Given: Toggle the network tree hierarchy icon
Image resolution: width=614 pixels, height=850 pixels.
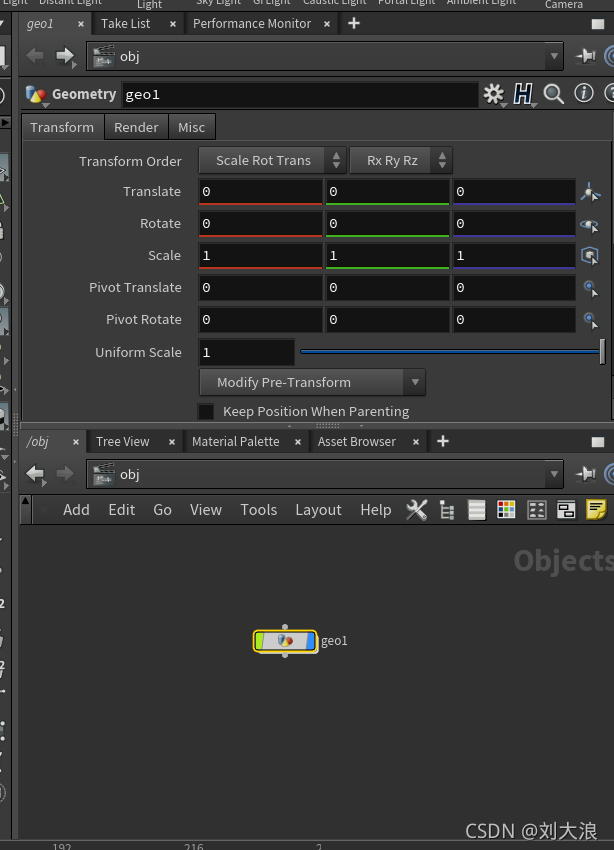Looking at the screenshot, I should click(x=447, y=510).
